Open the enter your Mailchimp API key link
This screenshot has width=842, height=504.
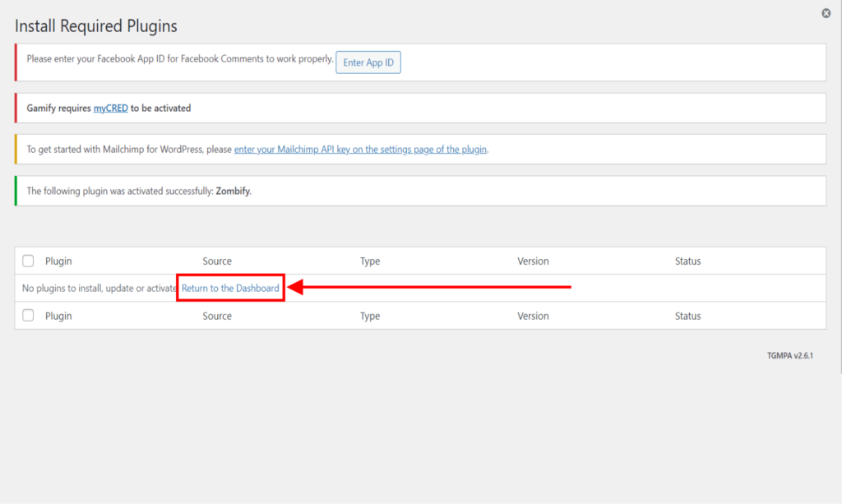click(360, 150)
